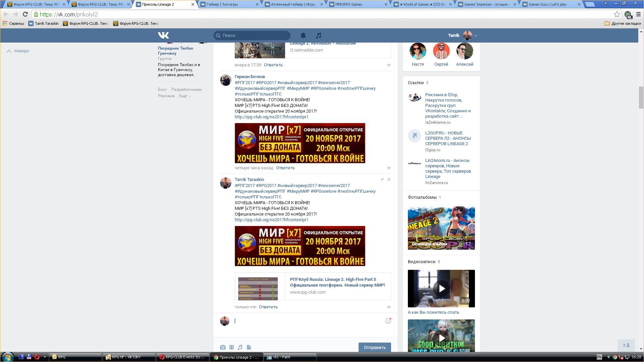Open the РПГ-Клуб Russia link preview card

coord(313,286)
